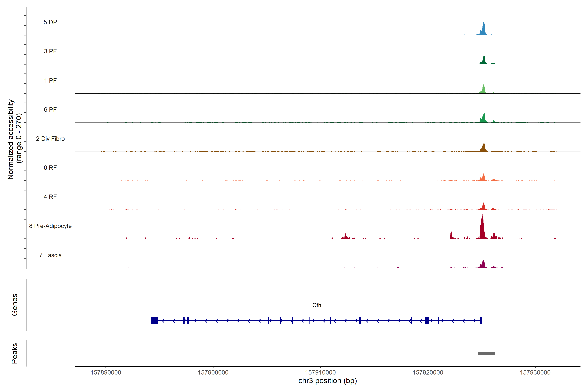588x392 pixels.
Task: Click the 7 Fascia track label
Action: pyautogui.click(x=50, y=255)
